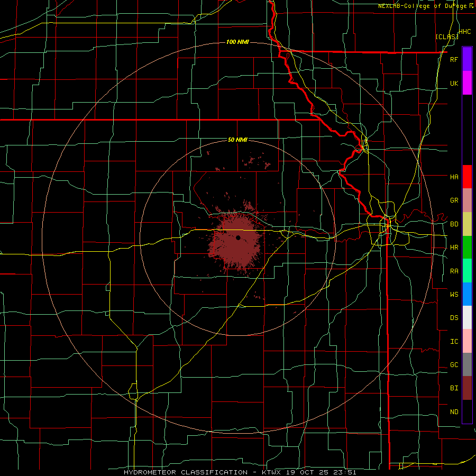Click the RA legend label

point(454,271)
